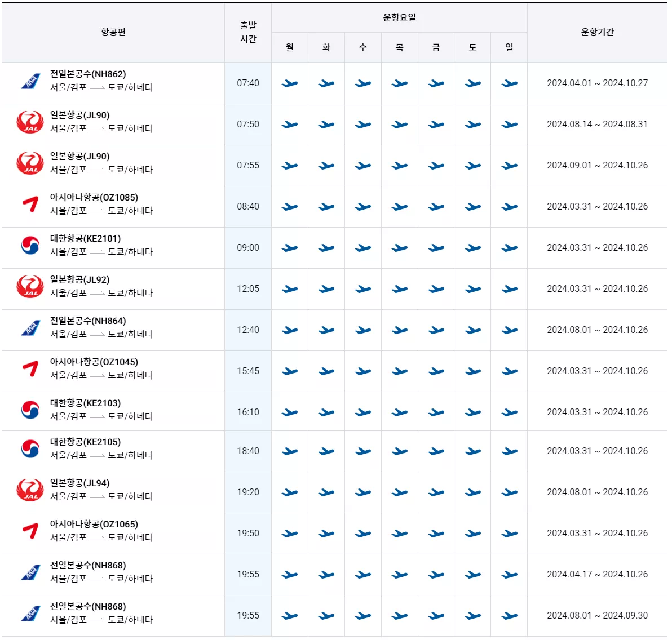The height and width of the screenshot is (640, 672).
Task: Click the flight name 전일본공수(NH862)
Action: pos(88,74)
